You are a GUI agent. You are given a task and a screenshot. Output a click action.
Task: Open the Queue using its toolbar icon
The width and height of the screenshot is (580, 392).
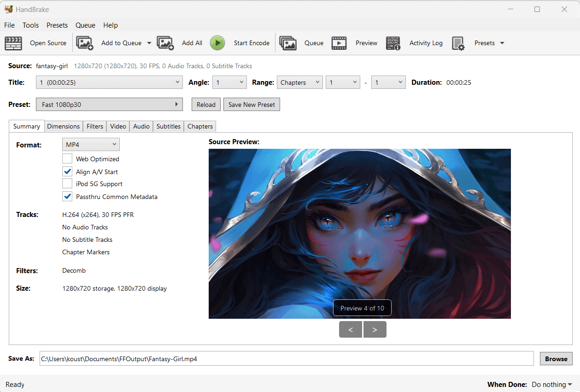click(288, 43)
